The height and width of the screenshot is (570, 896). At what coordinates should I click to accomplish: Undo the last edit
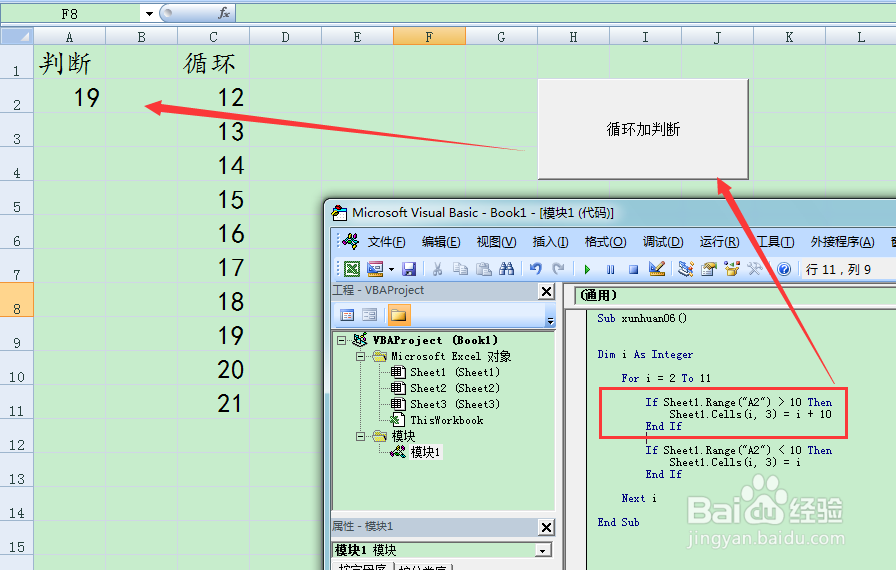tap(535, 268)
